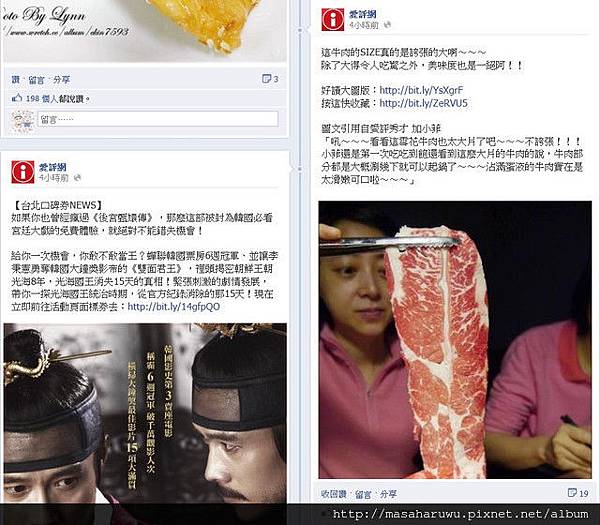
Task: Click 愛評網 page name on movie post
Action: pyautogui.click(x=52, y=167)
